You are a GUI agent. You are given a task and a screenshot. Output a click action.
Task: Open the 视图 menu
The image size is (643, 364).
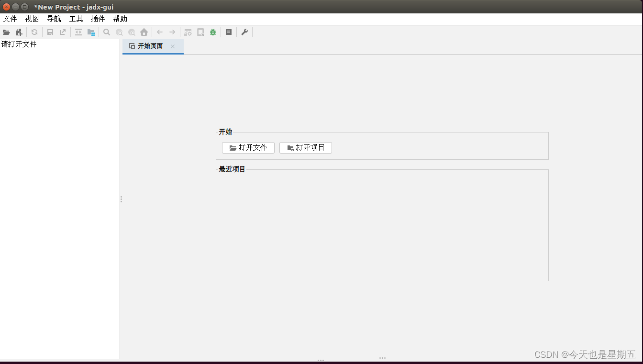(32, 19)
